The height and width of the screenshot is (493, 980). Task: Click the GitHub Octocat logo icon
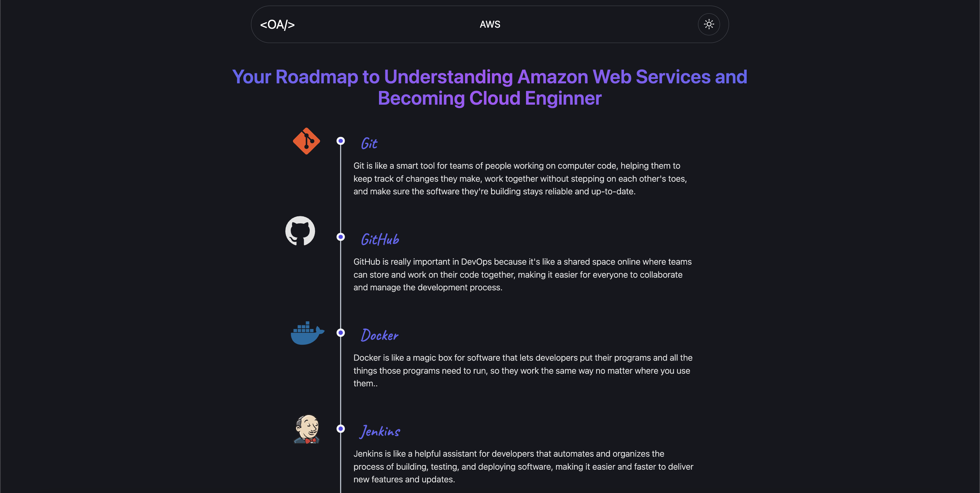(300, 231)
